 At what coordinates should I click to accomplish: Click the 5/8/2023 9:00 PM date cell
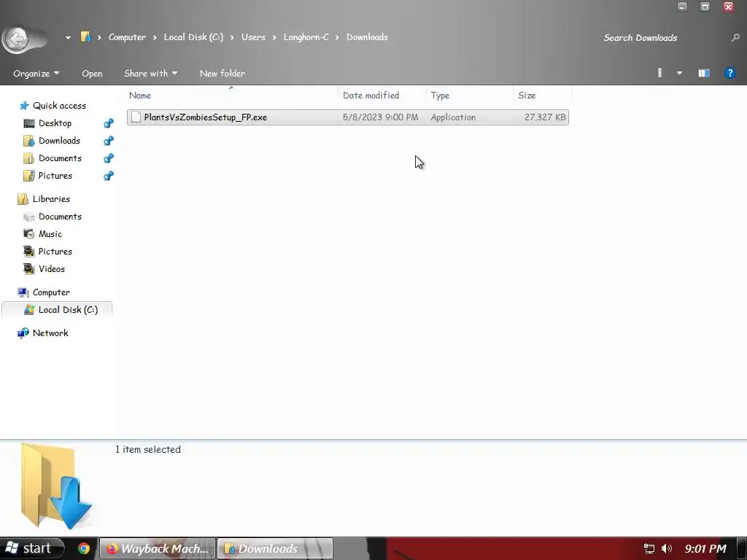coord(380,117)
